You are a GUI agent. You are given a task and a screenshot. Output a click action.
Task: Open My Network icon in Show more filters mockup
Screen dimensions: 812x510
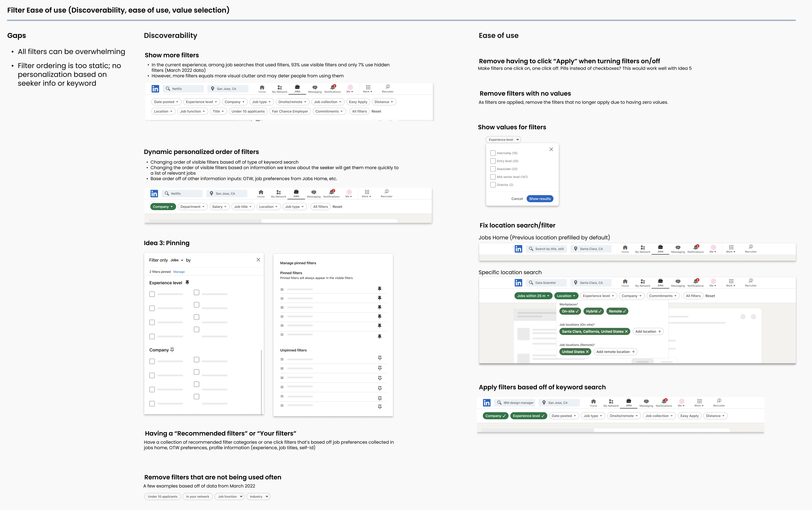[x=280, y=87]
